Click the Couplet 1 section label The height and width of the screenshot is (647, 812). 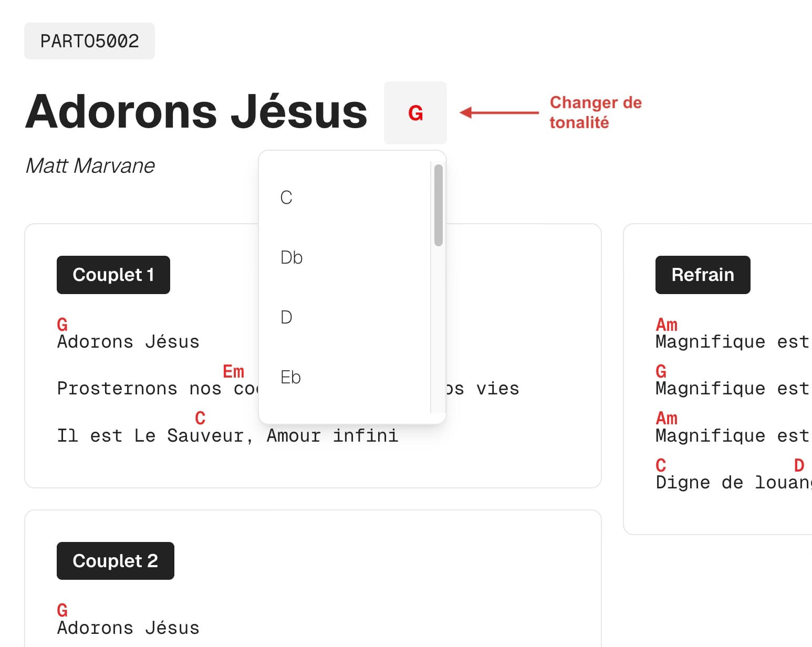tap(113, 275)
